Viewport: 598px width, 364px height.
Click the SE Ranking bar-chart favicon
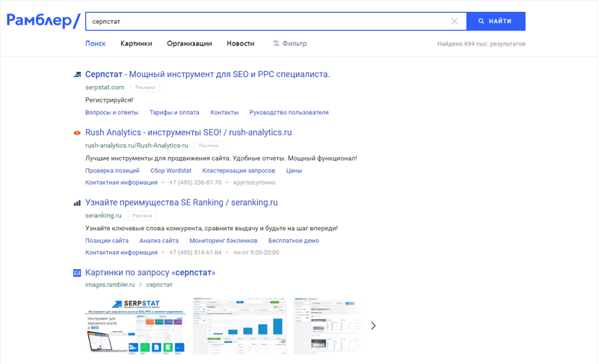coord(77,203)
